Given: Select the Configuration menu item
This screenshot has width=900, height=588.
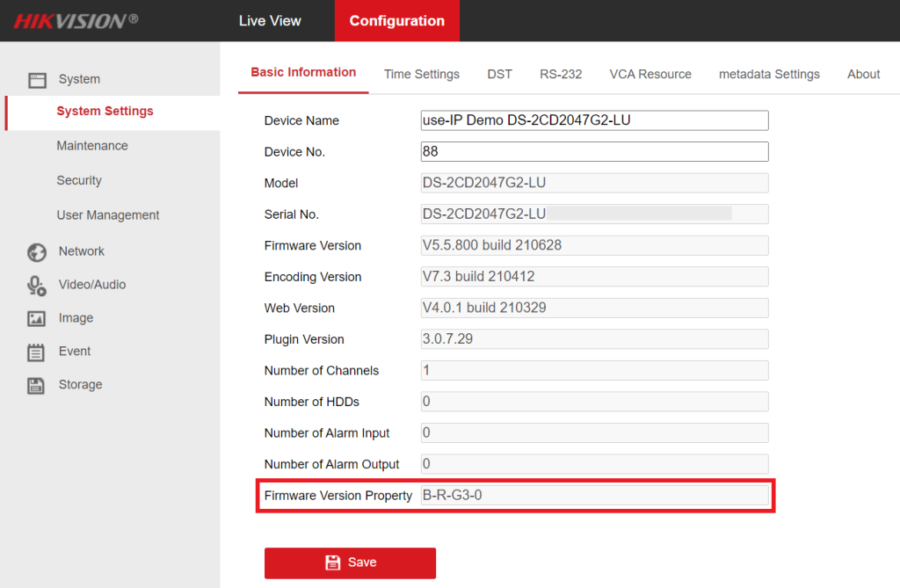Looking at the screenshot, I should point(396,20).
